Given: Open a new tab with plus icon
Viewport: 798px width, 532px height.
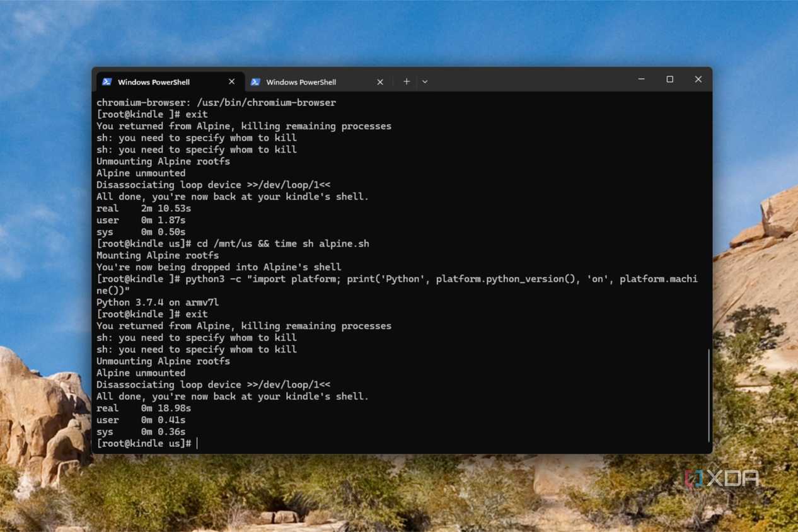Looking at the screenshot, I should 407,81.
